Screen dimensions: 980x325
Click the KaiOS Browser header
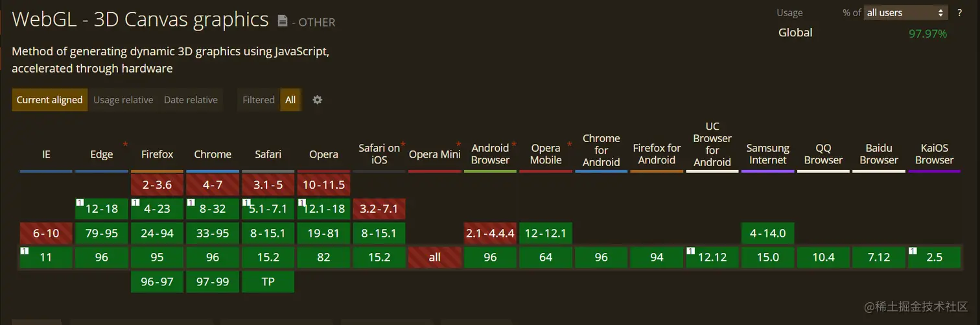coord(934,154)
